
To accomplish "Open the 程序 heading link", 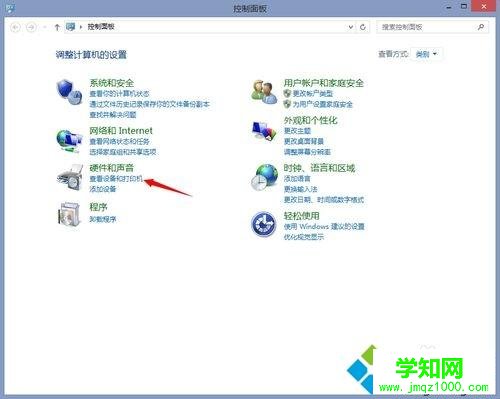I will [x=98, y=207].
